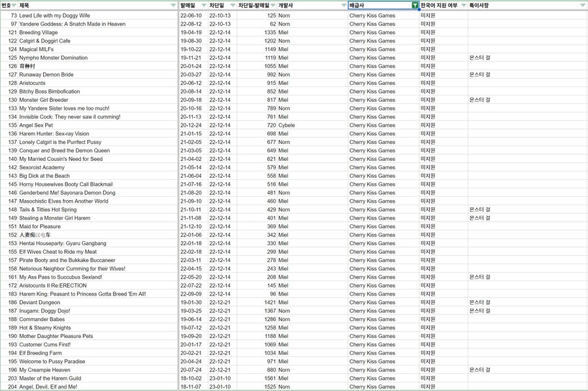Select title cell 'Magical MILFs'
The image size is (588, 391).
[37, 49]
